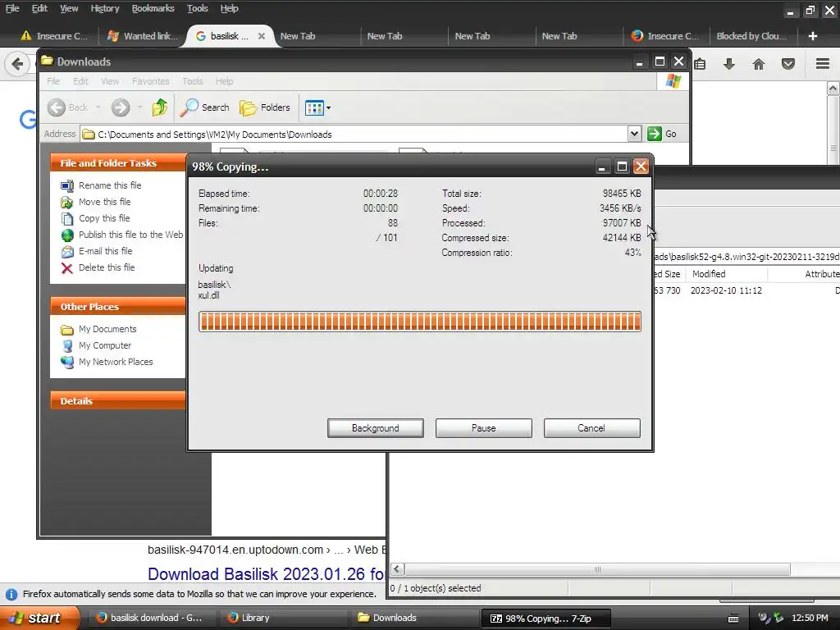Open Firefox downloads arrow icon
Image resolution: width=840 pixels, height=630 pixels.
[x=729, y=64]
